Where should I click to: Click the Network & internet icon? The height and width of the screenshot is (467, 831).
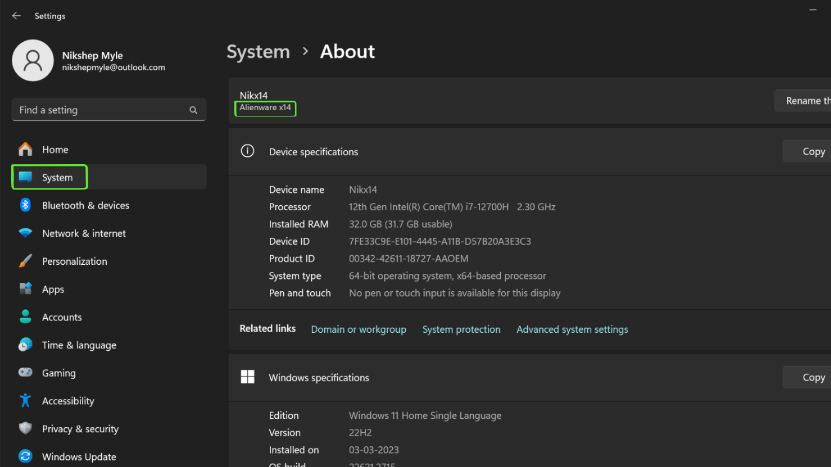tap(25, 233)
